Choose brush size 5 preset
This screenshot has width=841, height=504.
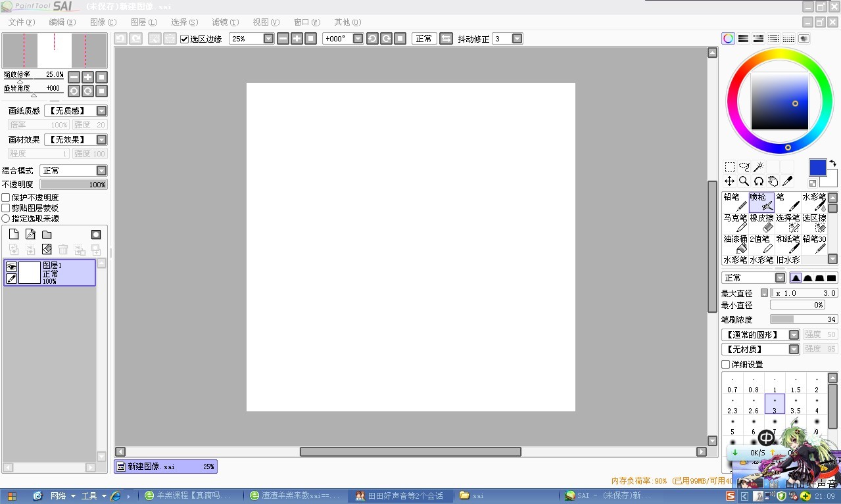pyautogui.click(x=733, y=426)
